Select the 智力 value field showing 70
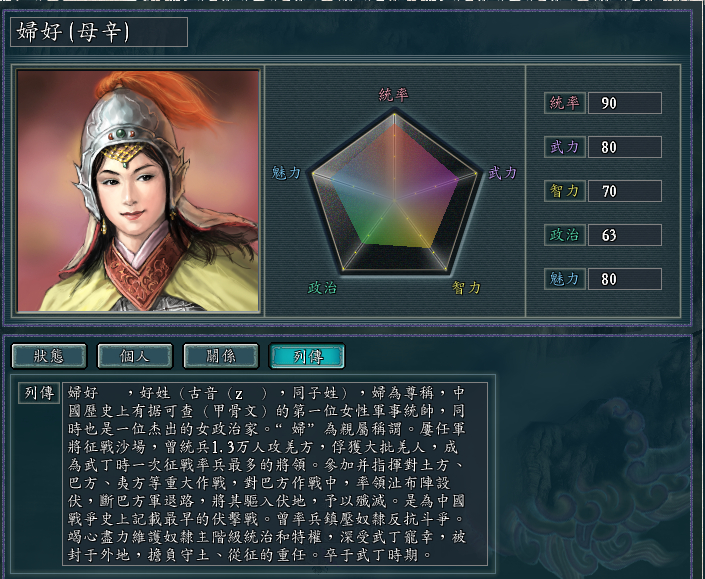Image resolution: width=705 pixels, height=579 pixels. [x=625, y=191]
